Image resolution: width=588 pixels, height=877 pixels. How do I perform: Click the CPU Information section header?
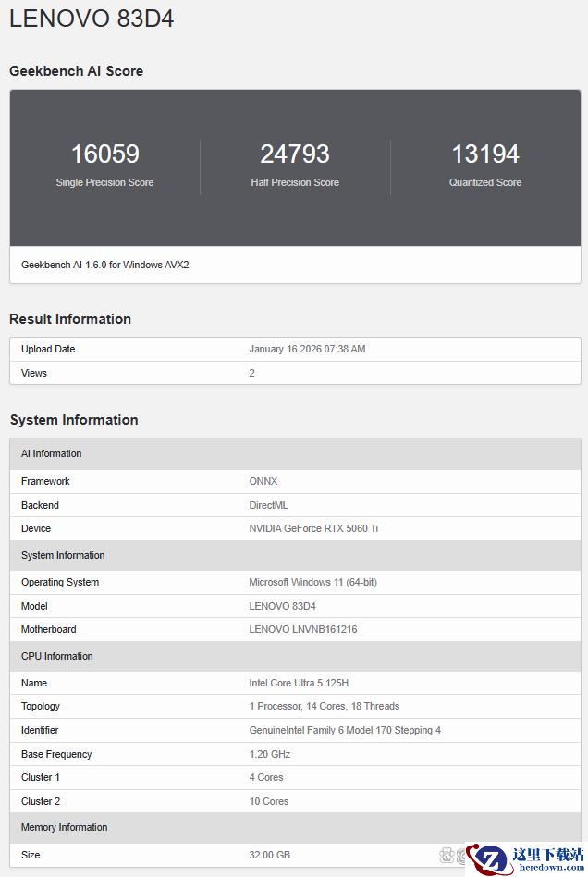[57, 656]
